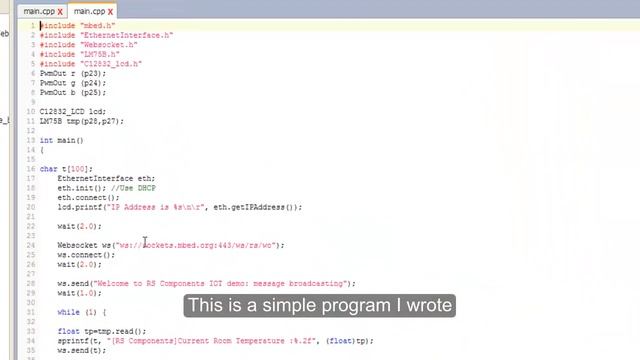Image resolution: width=640 pixels, height=360 pixels.
Task: Click the 'ws.connect();' line
Action: click(86, 255)
